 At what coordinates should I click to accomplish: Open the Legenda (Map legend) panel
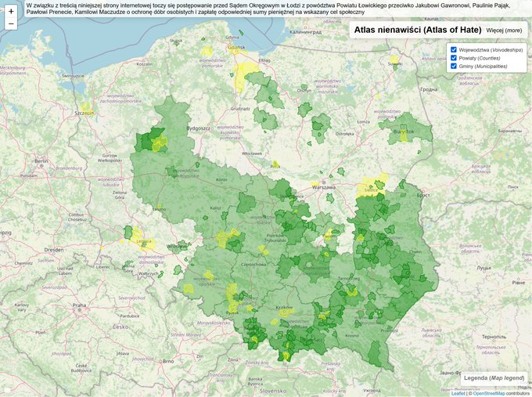(493, 378)
